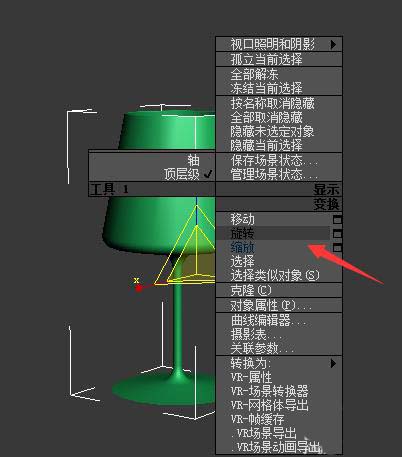Click 克隆 (C) menu entry
This screenshot has width=402, height=457.
(x=279, y=290)
